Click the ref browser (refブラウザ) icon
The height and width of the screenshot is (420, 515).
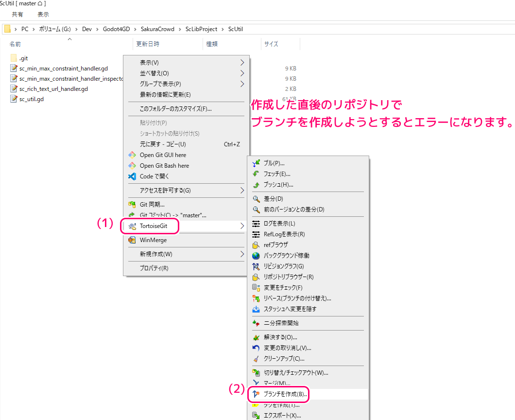257,245
